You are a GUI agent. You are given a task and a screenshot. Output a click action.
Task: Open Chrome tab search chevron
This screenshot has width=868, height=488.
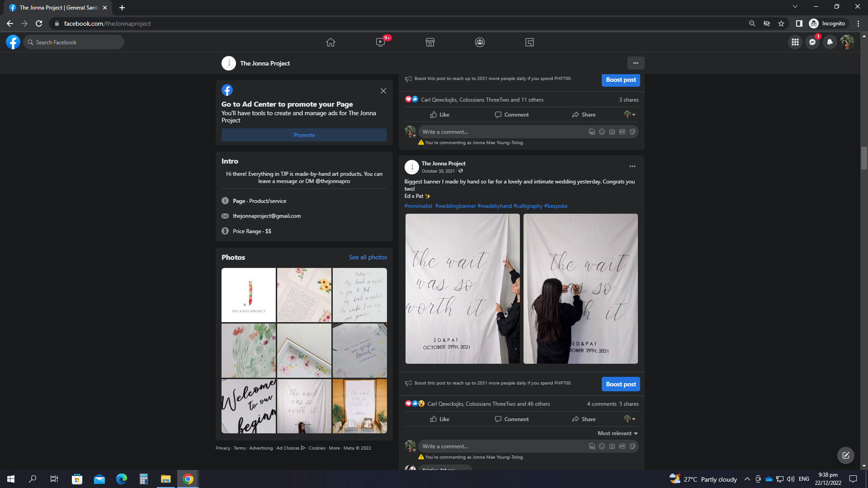(x=795, y=6)
